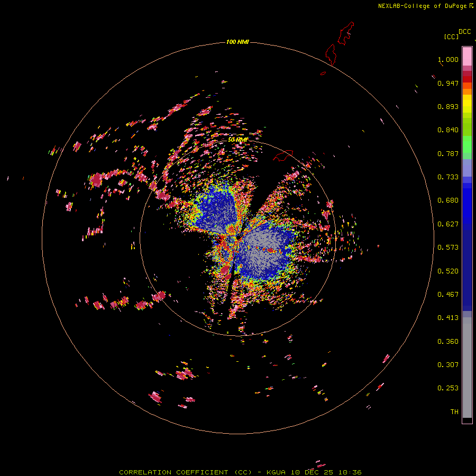Click the 100 NMI range ring label
The width and height of the screenshot is (476, 476).
click(237, 42)
